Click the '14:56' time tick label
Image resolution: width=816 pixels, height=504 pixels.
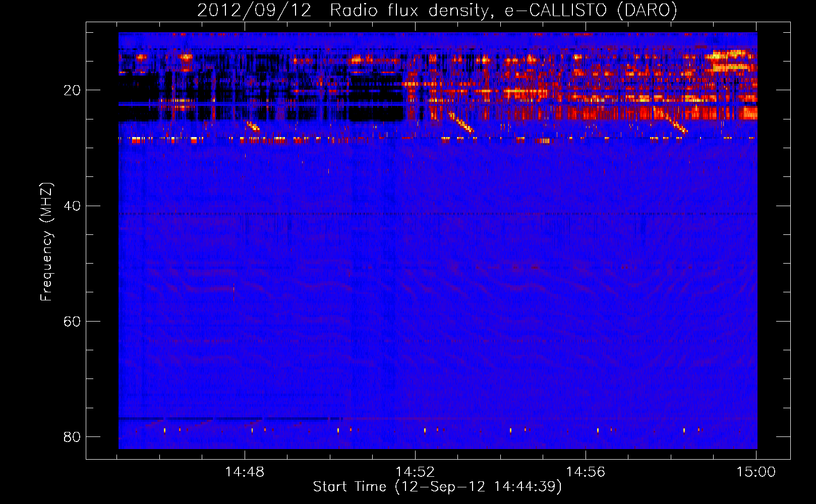586,472
